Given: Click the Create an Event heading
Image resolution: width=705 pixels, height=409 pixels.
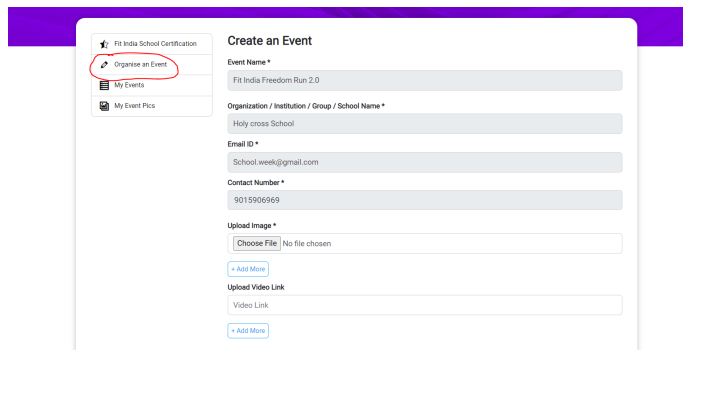Looking at the screenshot, I should (x=270, y=41).
